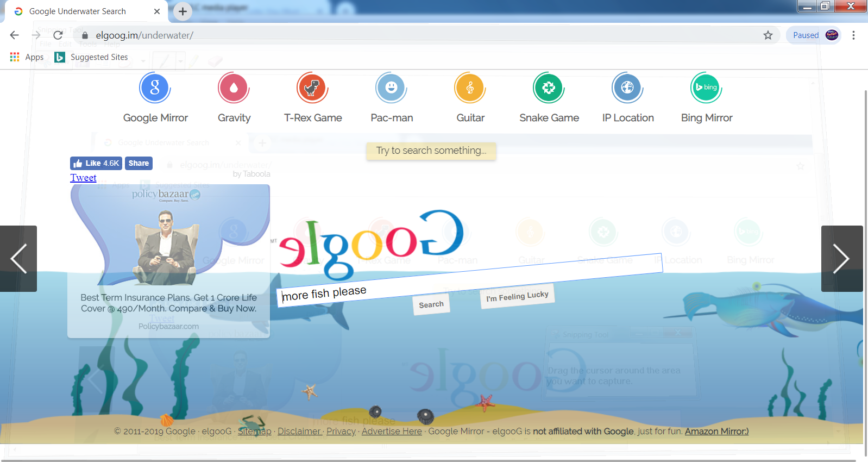Open the Chrome three-dot menu
Viewport: 868px width, 462px height.
point(853,35)
